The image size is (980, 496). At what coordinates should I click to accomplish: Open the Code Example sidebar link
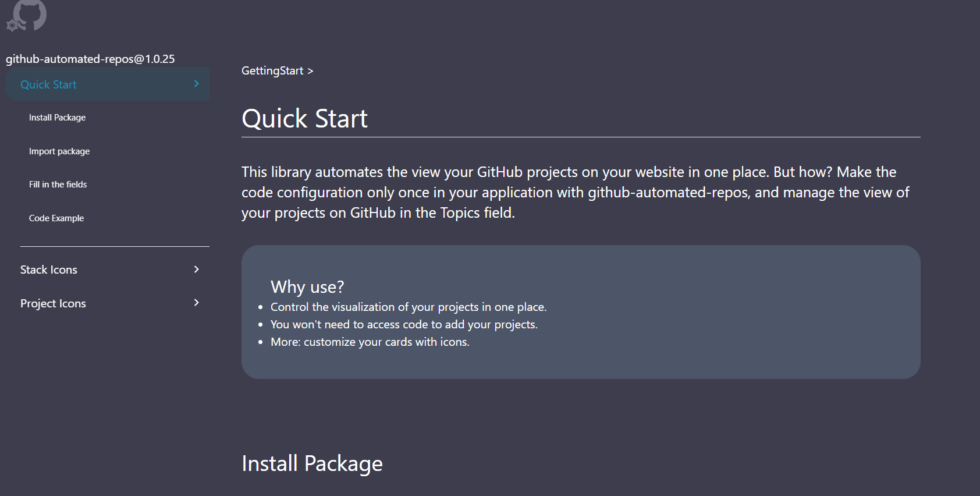point(56,218)
